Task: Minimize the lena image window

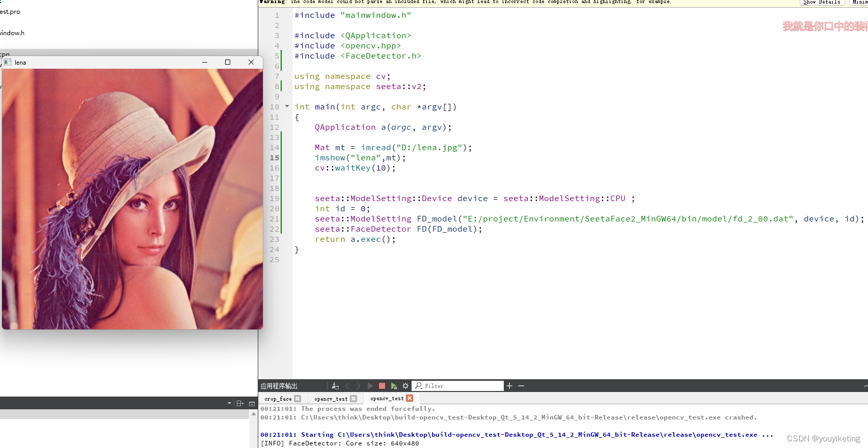Action: [205, 62]
